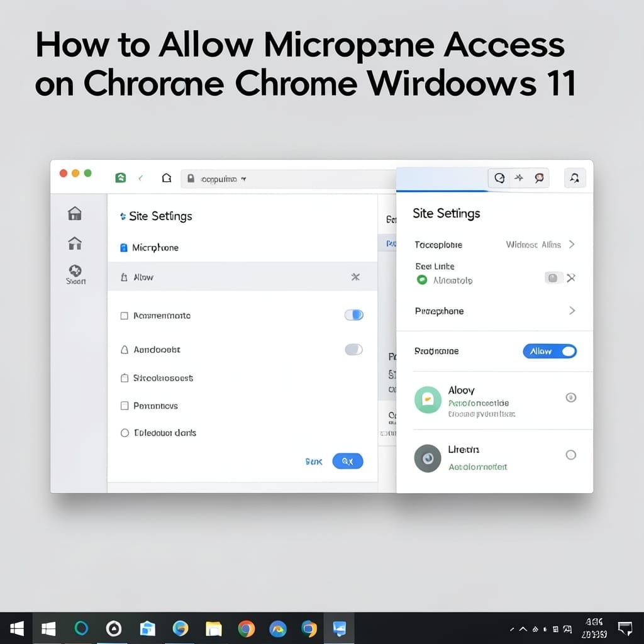
Task: Select the second home icon in sidebar
Action: tap(75, 243)
